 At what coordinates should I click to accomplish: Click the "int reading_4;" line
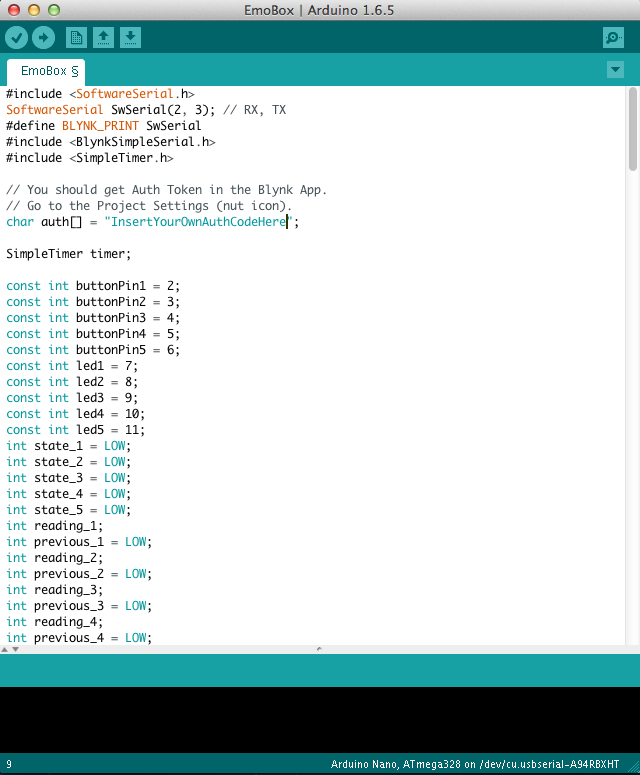pos(55,622)
